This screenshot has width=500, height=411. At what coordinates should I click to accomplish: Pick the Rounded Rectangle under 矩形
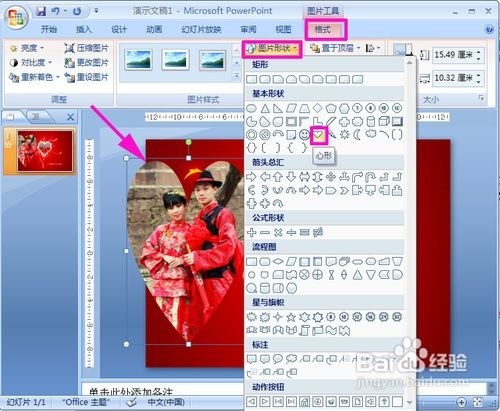pos(265,79)
